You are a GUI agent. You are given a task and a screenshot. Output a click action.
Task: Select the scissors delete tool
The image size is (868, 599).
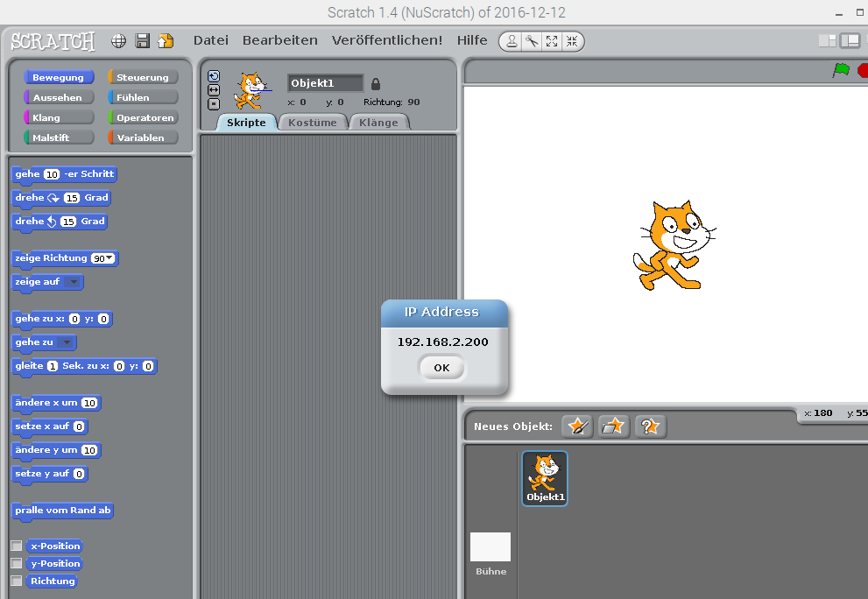click(532, 41)
